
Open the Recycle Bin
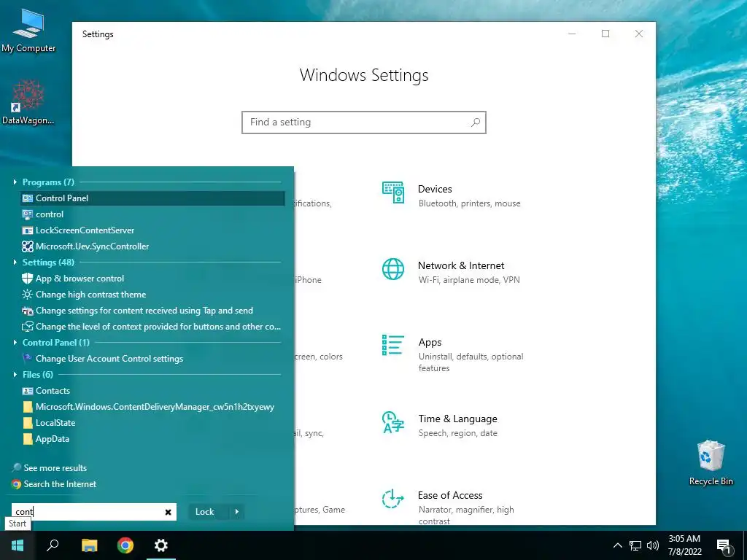click(x=711, y=463)
